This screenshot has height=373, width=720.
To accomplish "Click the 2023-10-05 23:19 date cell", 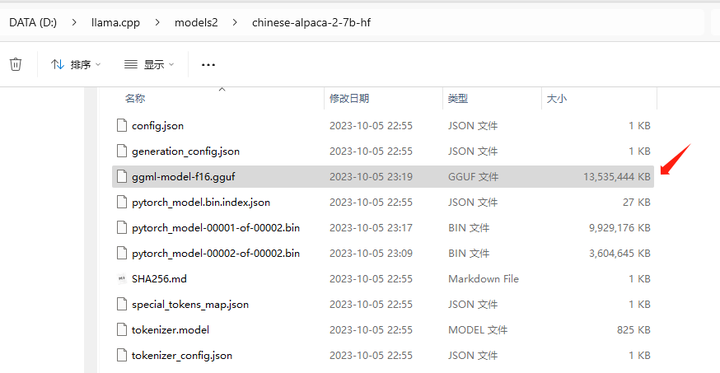I will 371,177.
